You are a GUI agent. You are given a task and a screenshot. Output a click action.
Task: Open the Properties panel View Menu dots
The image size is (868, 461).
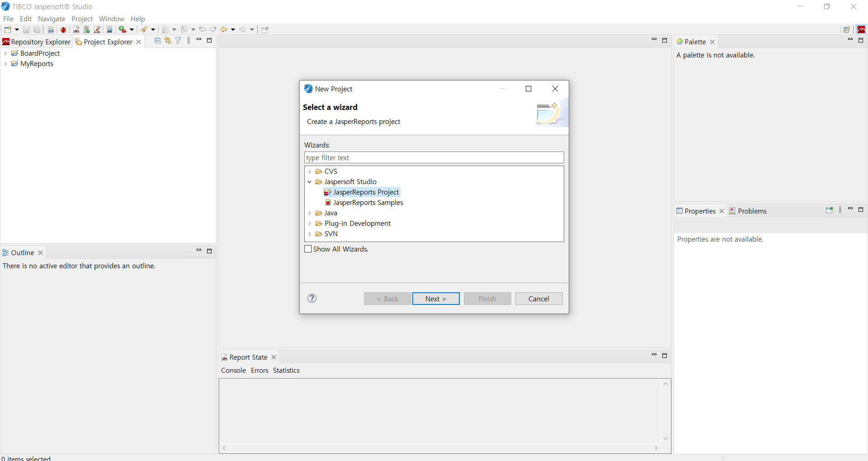tap(840, 210)
